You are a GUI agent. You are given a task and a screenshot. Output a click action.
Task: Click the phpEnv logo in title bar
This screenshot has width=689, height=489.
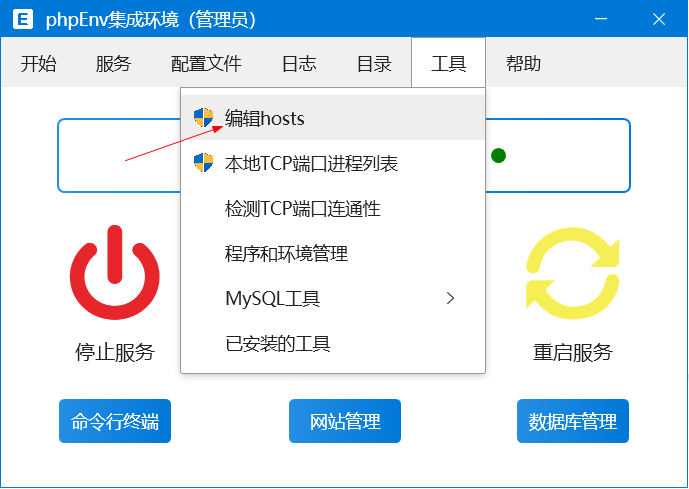coord(23,19)
